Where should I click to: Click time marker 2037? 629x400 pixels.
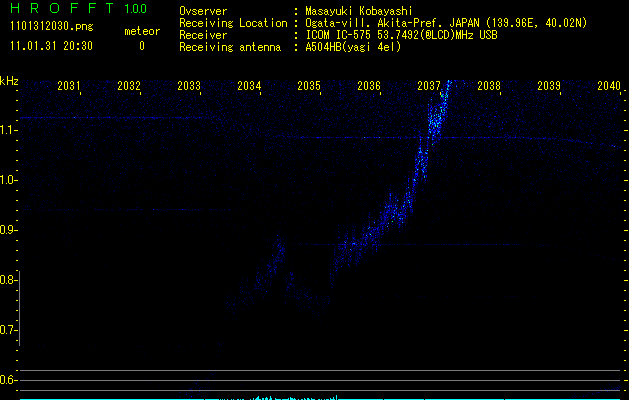click(x=429, y=85)
